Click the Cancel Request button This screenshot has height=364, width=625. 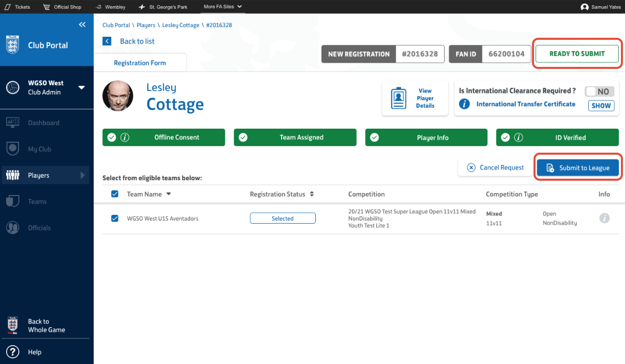(495, 167)
